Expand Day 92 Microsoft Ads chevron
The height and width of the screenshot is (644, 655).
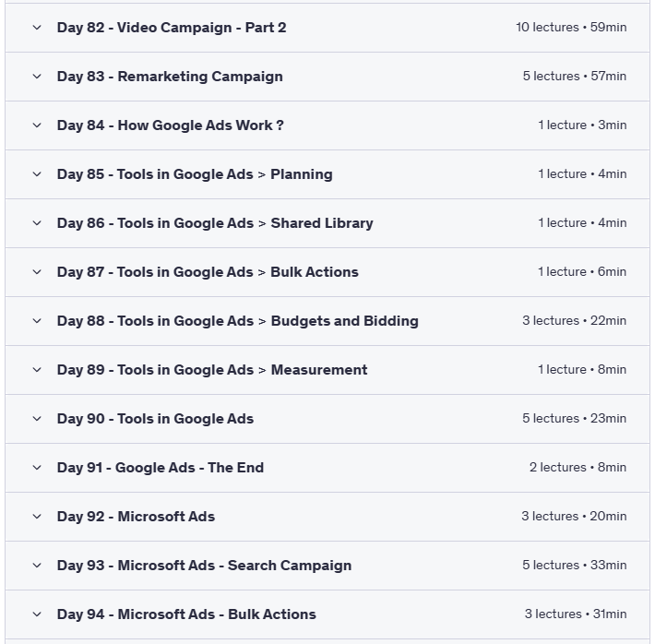(37, 517)
